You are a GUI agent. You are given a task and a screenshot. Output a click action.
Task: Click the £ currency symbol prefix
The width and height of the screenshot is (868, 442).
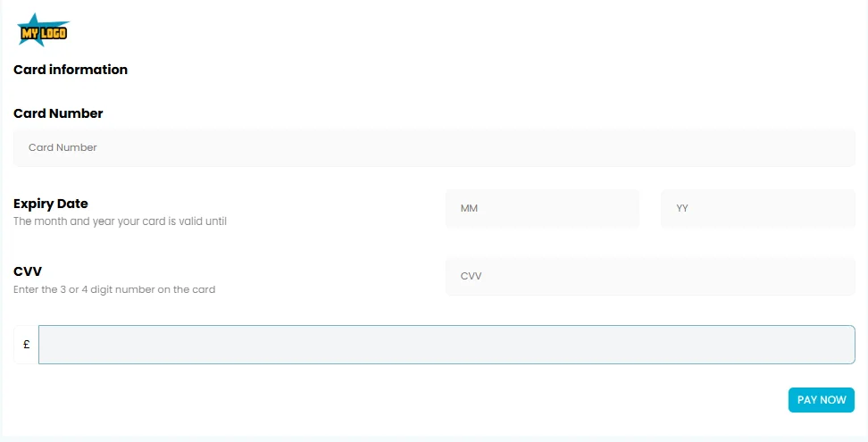(x=26, y=345)
